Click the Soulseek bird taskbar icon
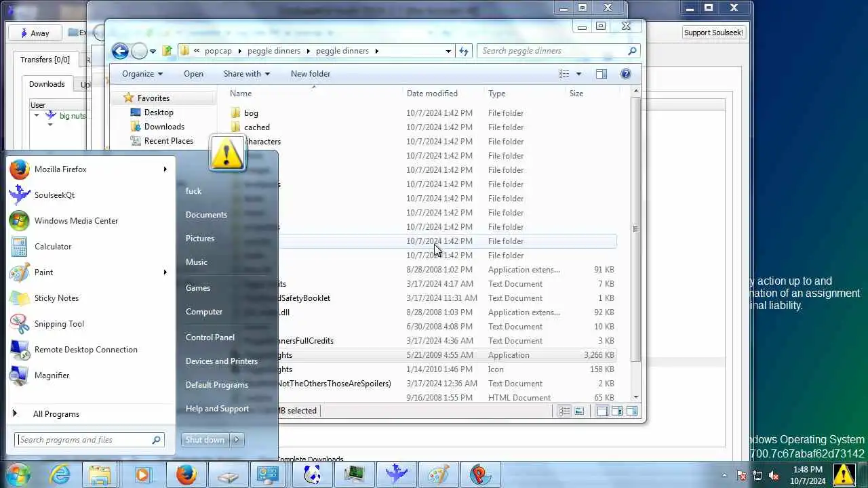This screenshot has width=868, height=488. pyautogui.click(x=397, y=474)
